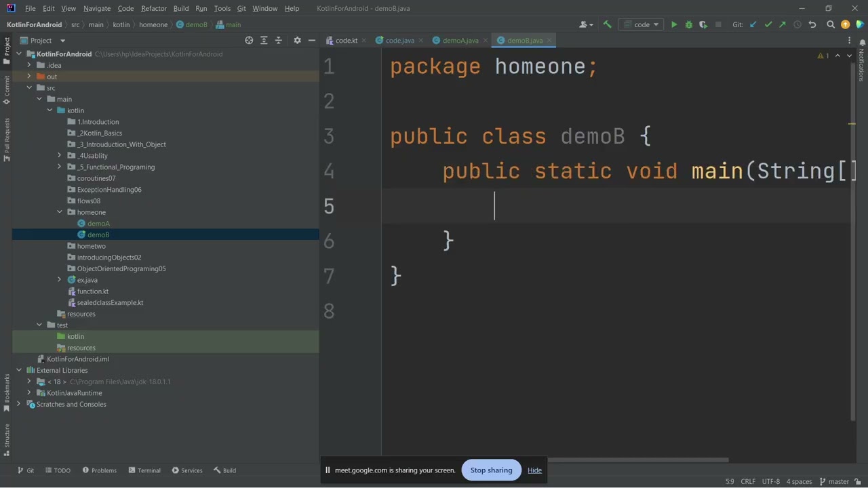Screen dimensions: 868x488
Task: Open Bookmarks tool window
Action: pos(6,392)
